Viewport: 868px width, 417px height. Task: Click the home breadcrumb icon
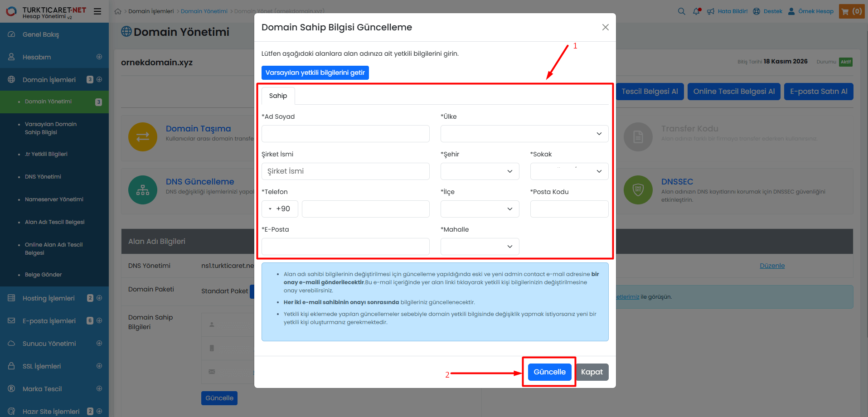click(x=118, y=11)
